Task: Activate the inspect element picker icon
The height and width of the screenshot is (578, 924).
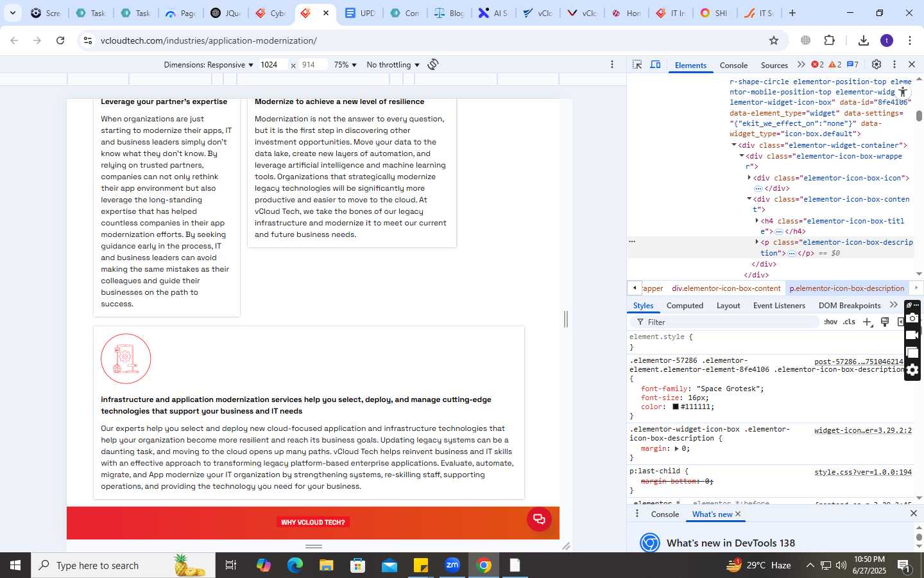Action: [x=637, y=65]
